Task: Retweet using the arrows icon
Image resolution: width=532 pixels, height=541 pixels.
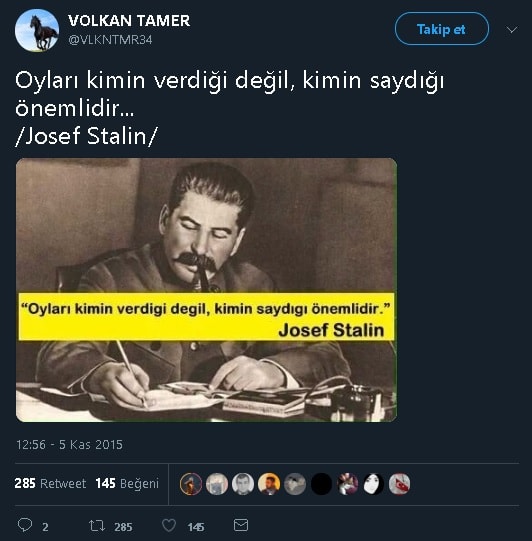Action: (97, 525)
